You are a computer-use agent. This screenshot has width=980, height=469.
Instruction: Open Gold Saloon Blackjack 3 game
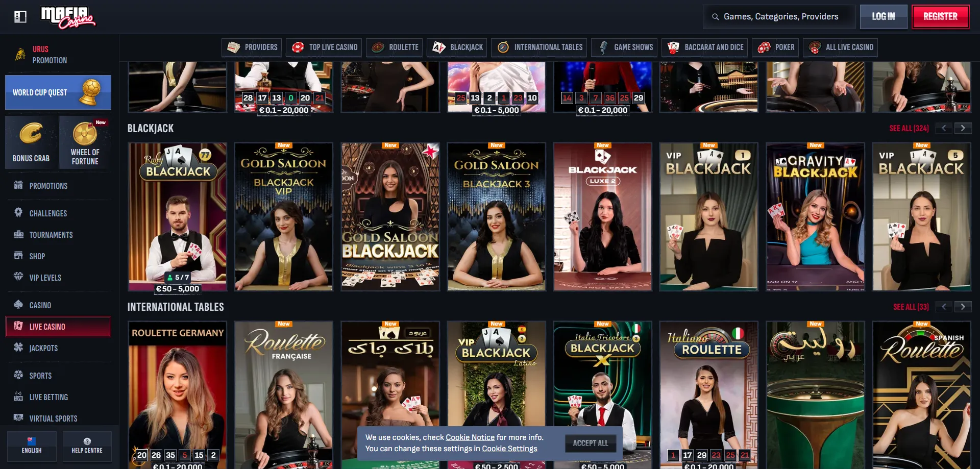point(497,217)
